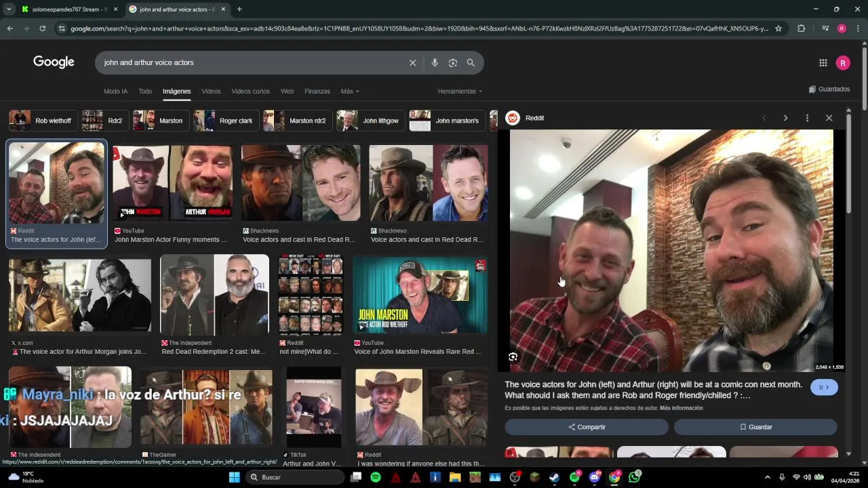The height and width of the screenshot is (488, 868).
Task: Click the magnifier search submit icon
Action: (x=471, y=62)
